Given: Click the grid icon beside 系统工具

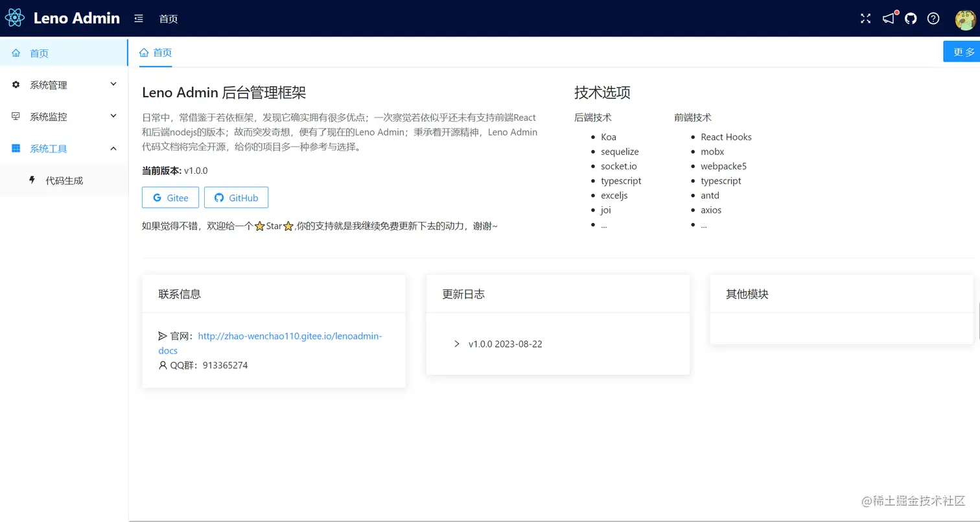Looking at the screenshot, I should [16, 148].
